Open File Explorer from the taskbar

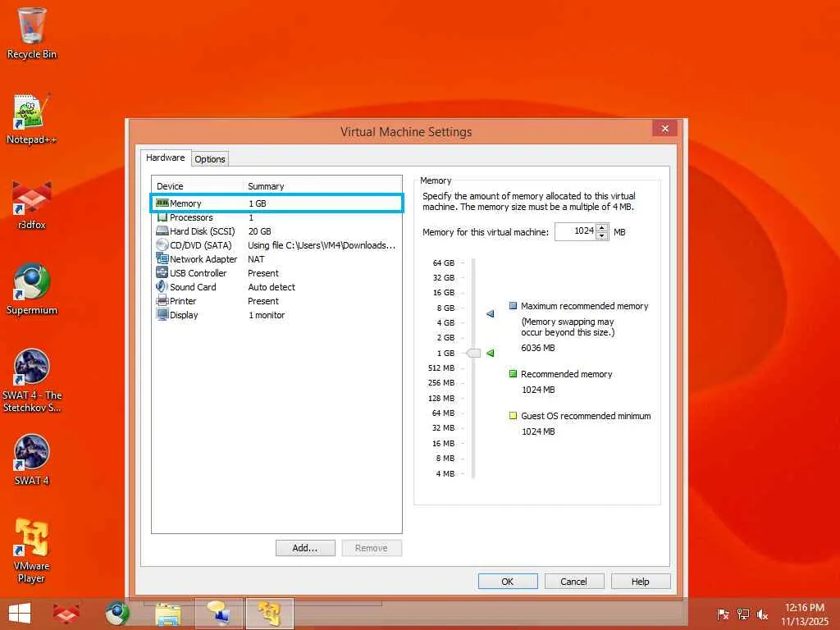pyautogui.click(x=167, y=614)
